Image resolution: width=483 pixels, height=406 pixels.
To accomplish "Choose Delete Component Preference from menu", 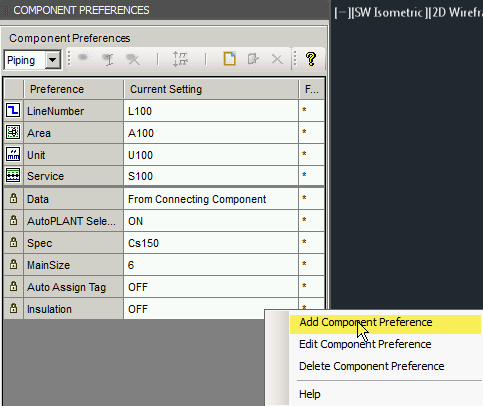I will [371, 366].
